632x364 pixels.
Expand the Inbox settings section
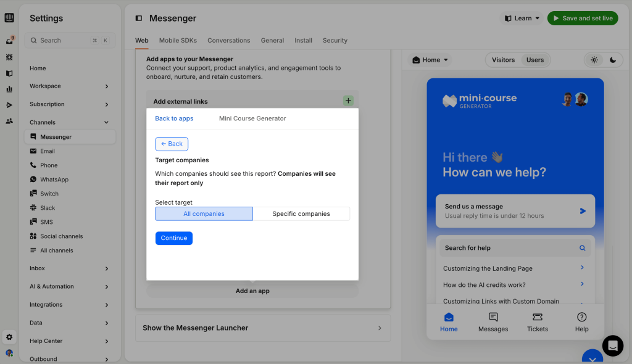tap(69, 268)
